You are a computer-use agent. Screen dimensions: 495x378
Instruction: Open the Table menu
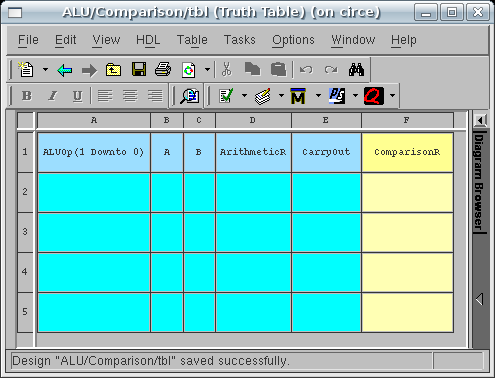click(x=192, y=40)
